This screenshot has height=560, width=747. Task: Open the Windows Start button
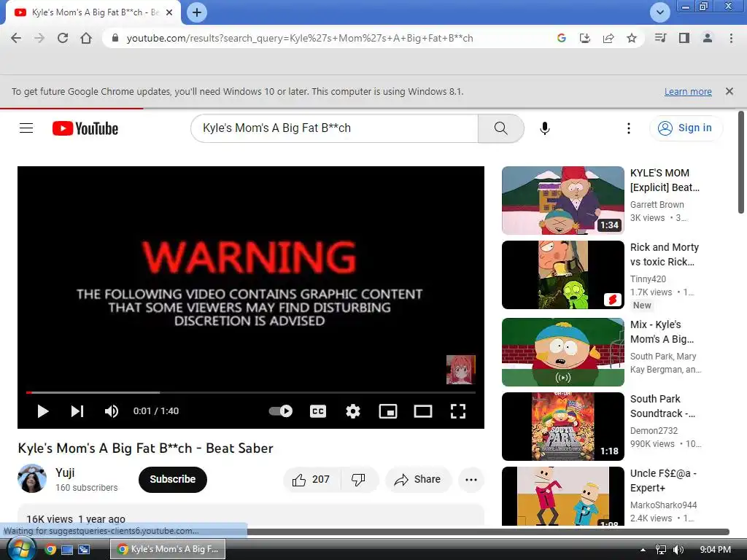click(20, 550)
